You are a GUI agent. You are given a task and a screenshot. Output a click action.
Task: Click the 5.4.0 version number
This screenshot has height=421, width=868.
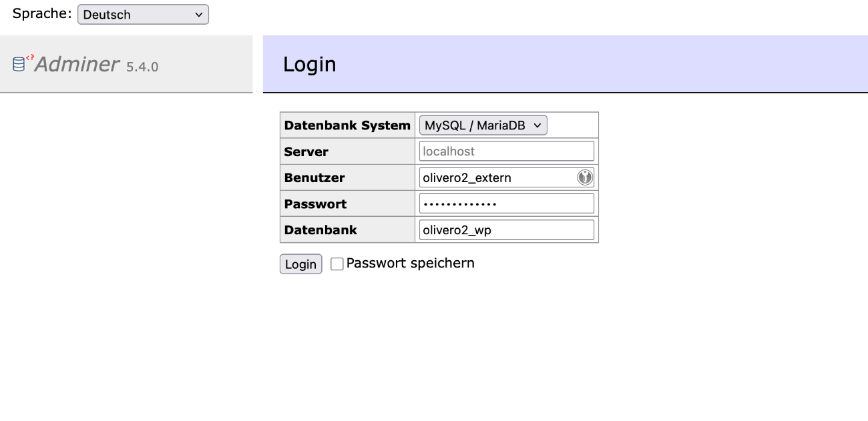[x=142, y=66]
